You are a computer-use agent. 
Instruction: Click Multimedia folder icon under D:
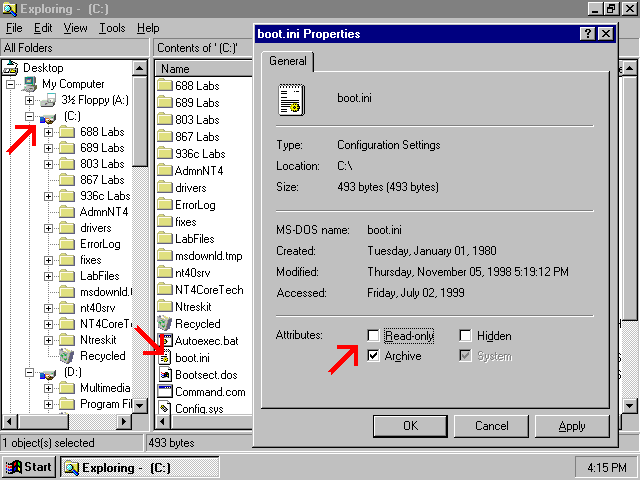[x=67, y=388]
